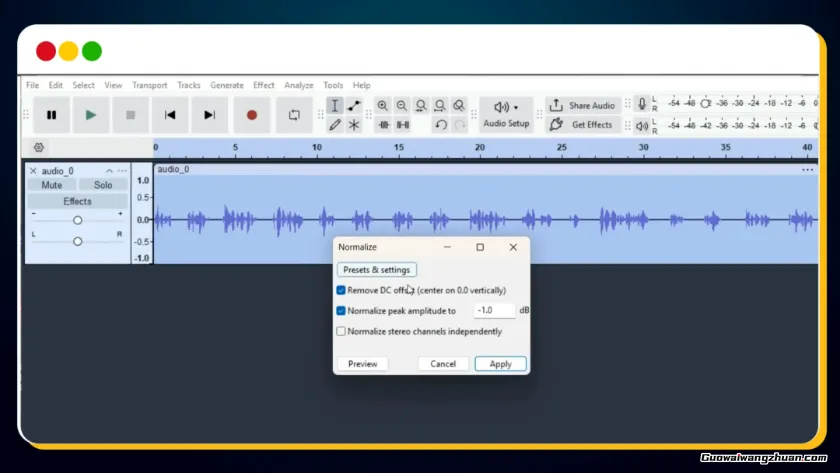Uncheck Normalize peak amplitude checkbox
The width and height of the screenshot is (840, 473).
tap(341, 311)
